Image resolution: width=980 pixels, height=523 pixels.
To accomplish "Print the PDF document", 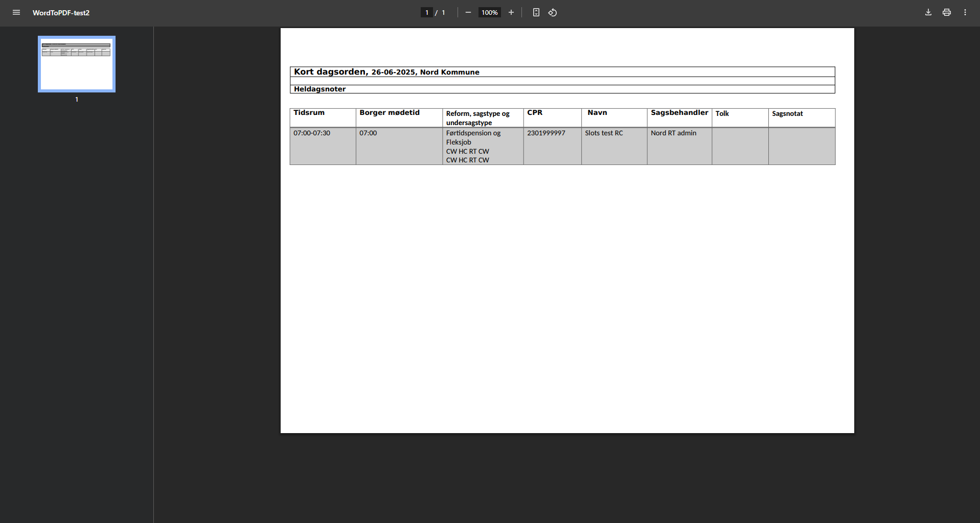I will (946, 13).
